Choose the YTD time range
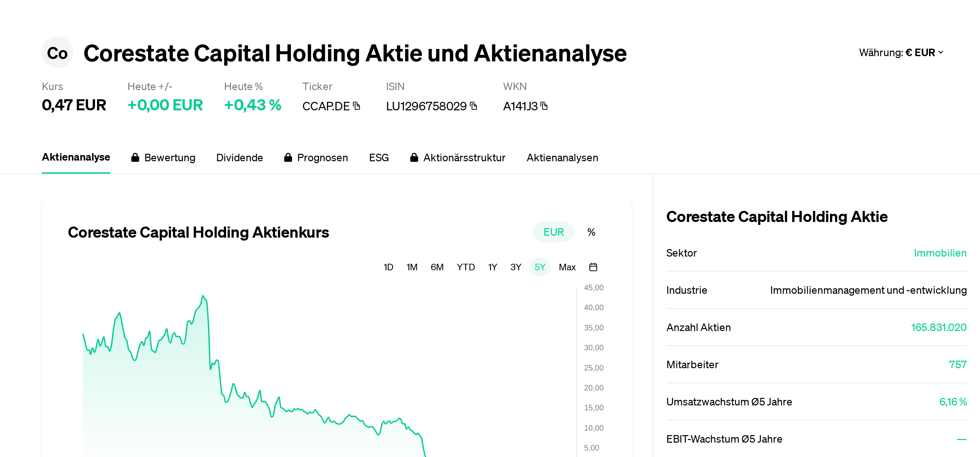Screen dimensions: 980x457 click(x=465, y=267)
